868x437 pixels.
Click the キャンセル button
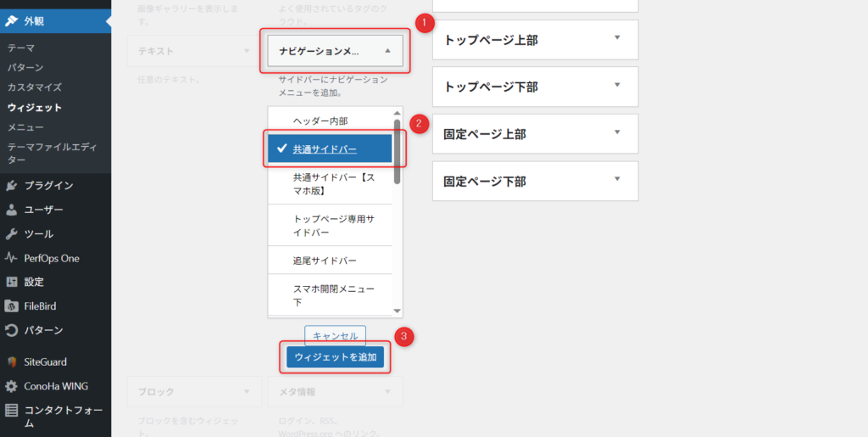(335, 335)
